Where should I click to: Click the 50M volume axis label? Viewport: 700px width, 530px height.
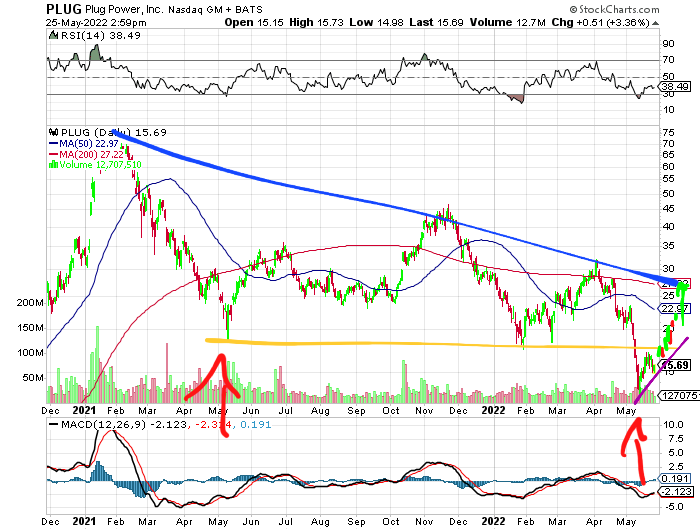(x=33, y=378)
